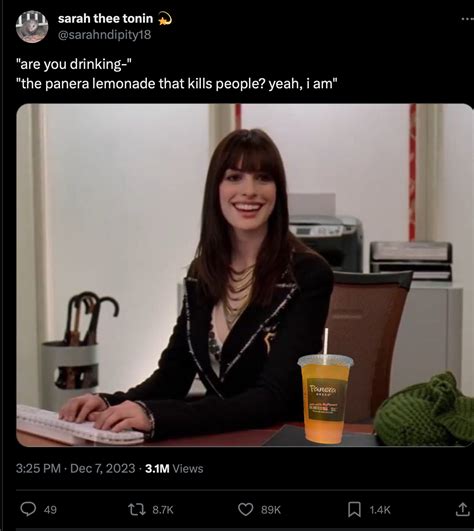Image resolution: width=474 pixels, height=531 pixels.
Task: Click the 1.4K bookmarks count
Action: pyautogui.click(x=380, y=510)
